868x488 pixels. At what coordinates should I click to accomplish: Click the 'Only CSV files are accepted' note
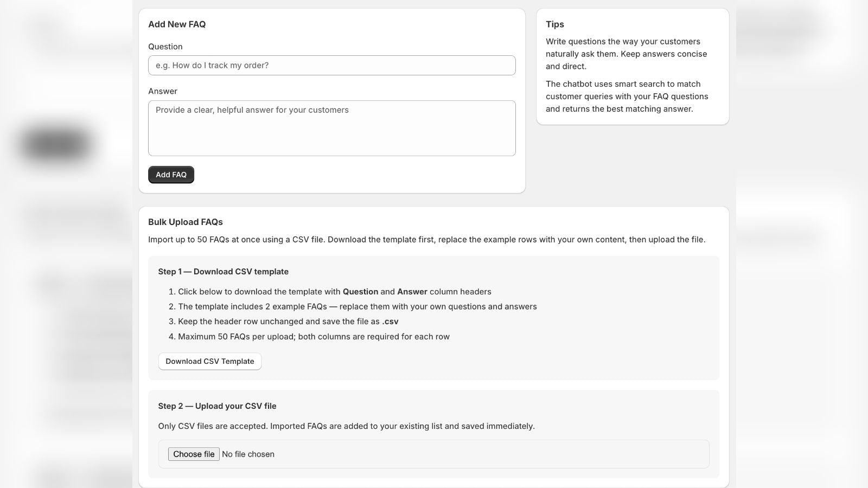coord(346,426)
